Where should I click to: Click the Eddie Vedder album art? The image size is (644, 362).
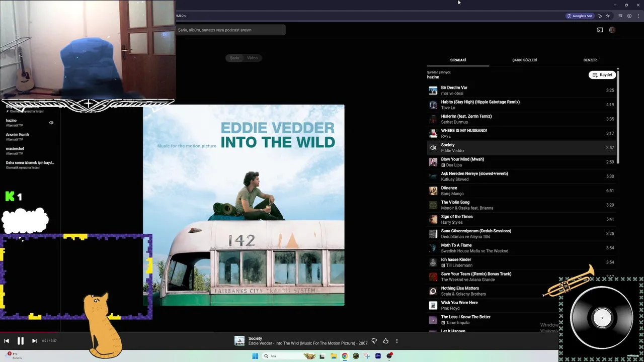244,205
